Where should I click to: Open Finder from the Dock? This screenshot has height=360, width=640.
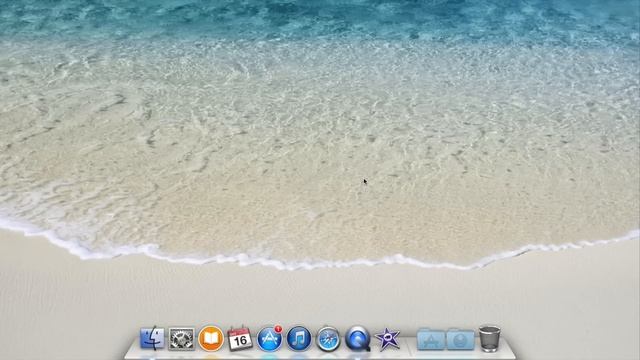(x=152, y=338)
